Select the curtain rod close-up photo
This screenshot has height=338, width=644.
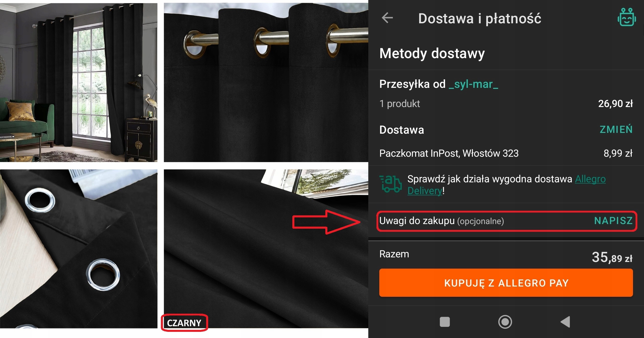(266, 82)
